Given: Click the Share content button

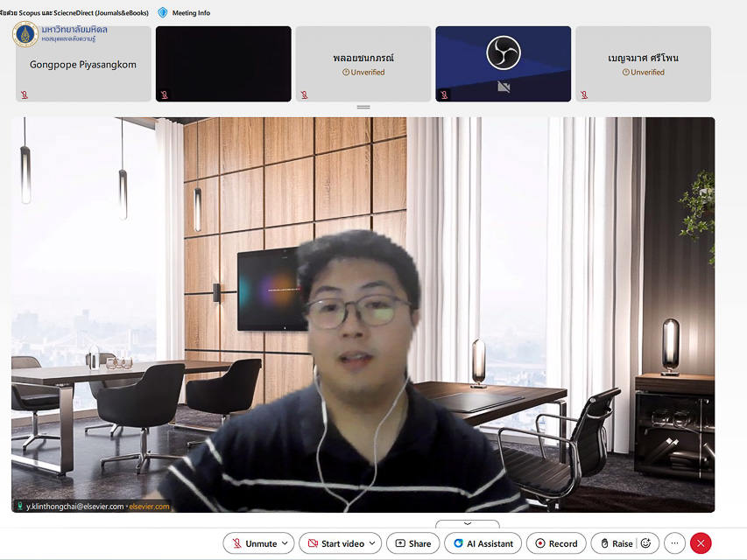Looking at the screenshot, I should [x=412, y=543].
